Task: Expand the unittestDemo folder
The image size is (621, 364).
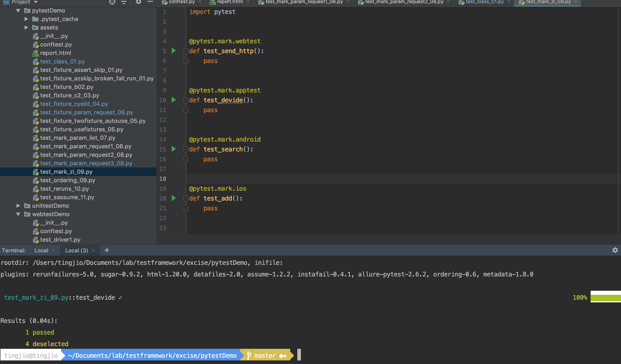Action: coord(18,206)
